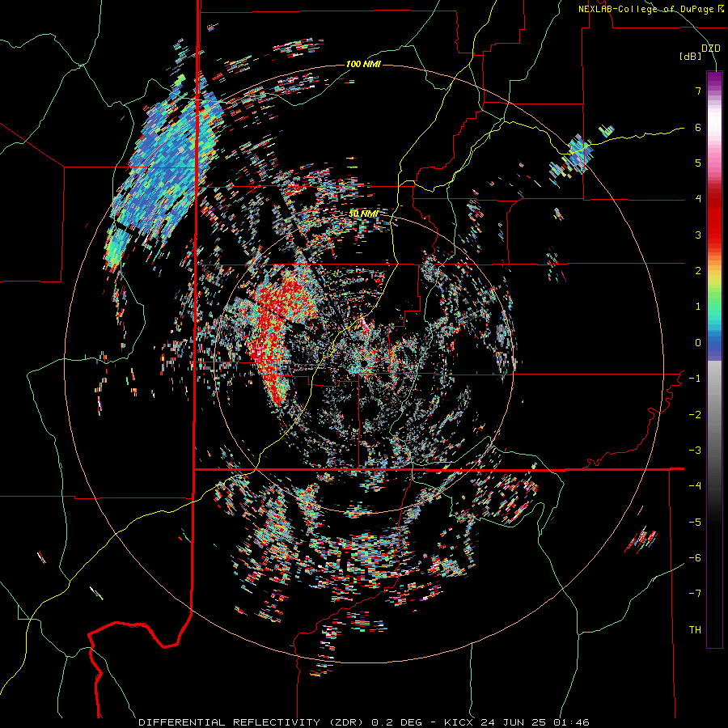This screenshot has width=728, height=728.
Task: Click the scale value -2 label
Action: [695, 414]
